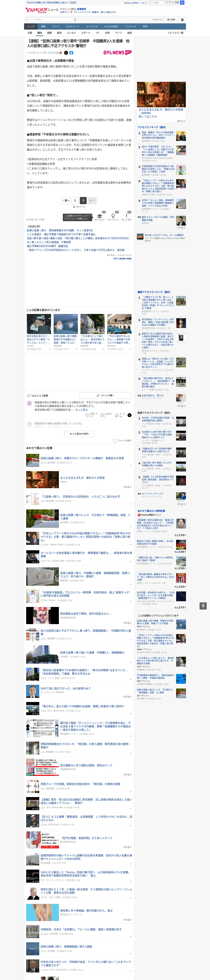
Task: Share article on Facebook icon
Action: pos(71,53)
